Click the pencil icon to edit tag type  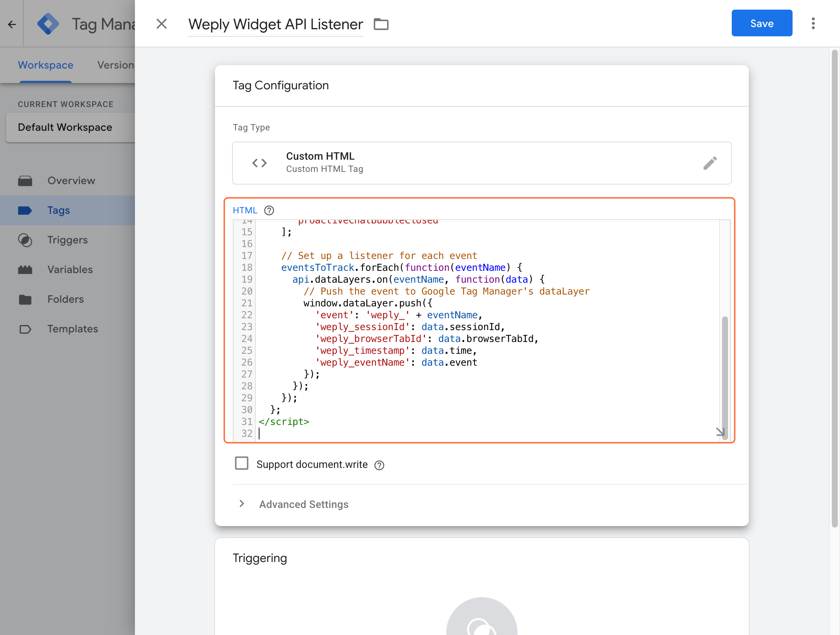[710, 163]
